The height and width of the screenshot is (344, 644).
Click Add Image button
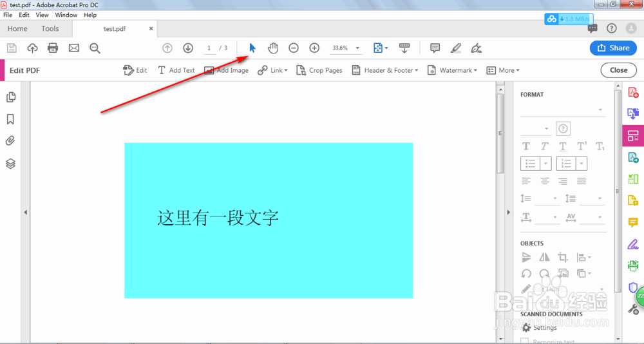[226, 70]
